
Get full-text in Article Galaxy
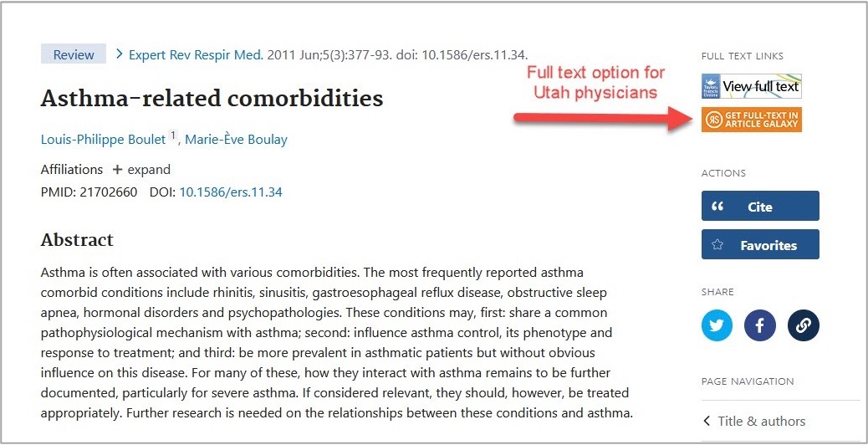[751, 120]
